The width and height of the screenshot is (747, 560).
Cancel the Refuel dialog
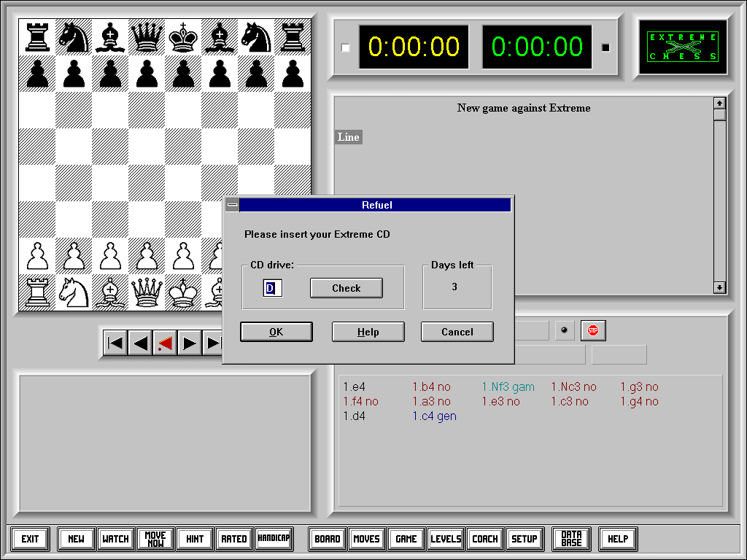[x=457, y=332]
